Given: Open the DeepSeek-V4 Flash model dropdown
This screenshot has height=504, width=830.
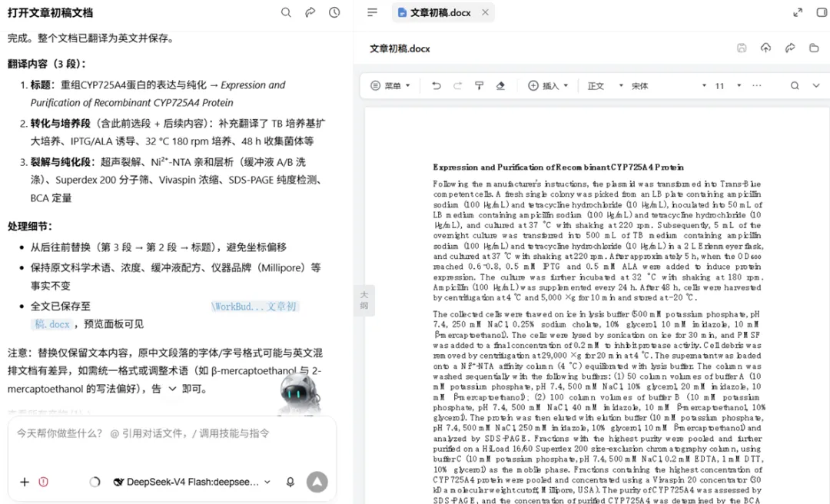Looking at the screenshot, I should coord(193,482).
